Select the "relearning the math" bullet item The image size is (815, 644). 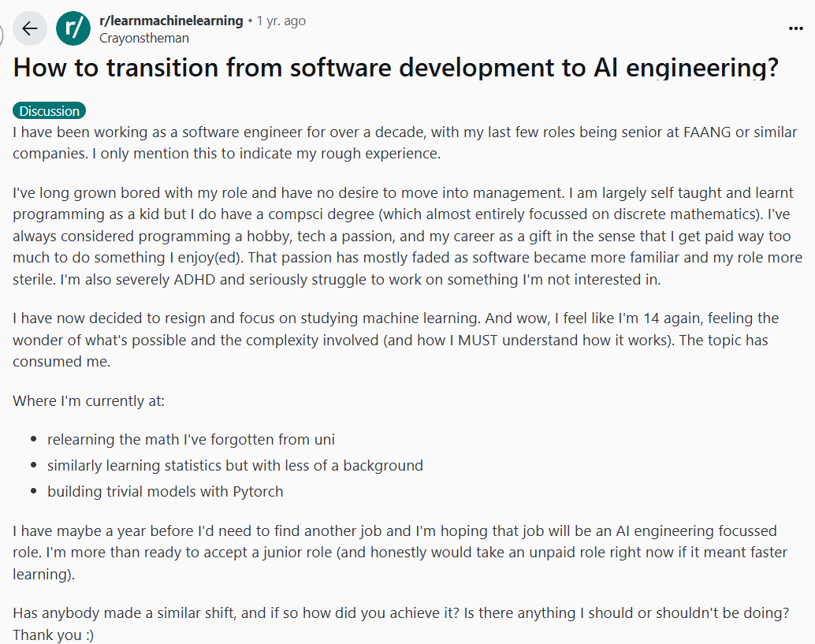click(191, 439)
